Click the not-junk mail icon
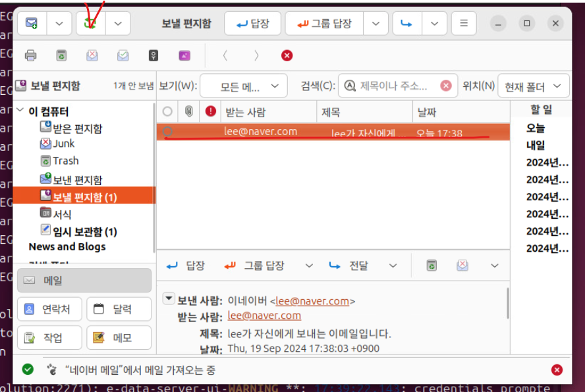This screenshot has width=585, height=392. coord(123,55)
